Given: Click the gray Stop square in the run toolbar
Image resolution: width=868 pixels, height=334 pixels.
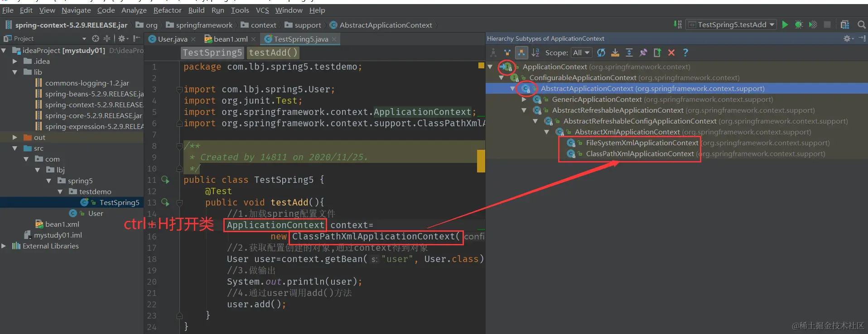Looking at the screenshot, I should click(x=827, y=24).
